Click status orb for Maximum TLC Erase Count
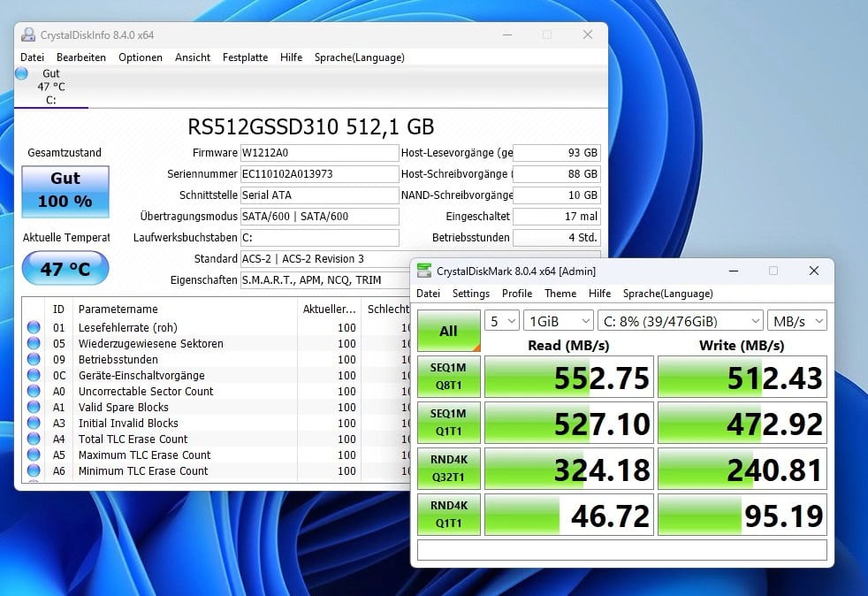 click(34, 455)
